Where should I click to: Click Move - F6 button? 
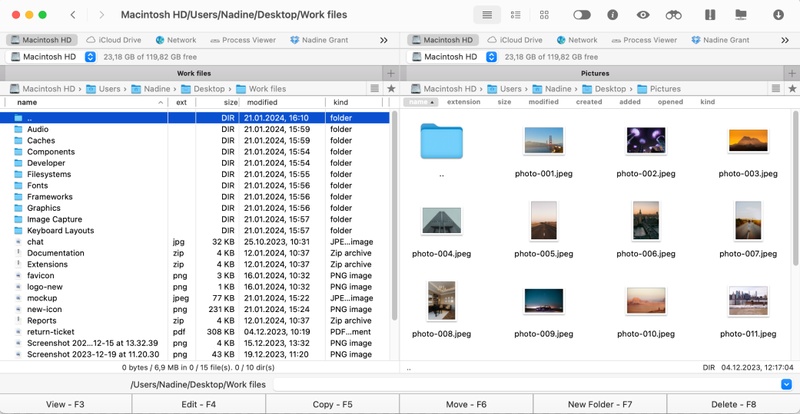pyautogui.click(x=466, y=404)
